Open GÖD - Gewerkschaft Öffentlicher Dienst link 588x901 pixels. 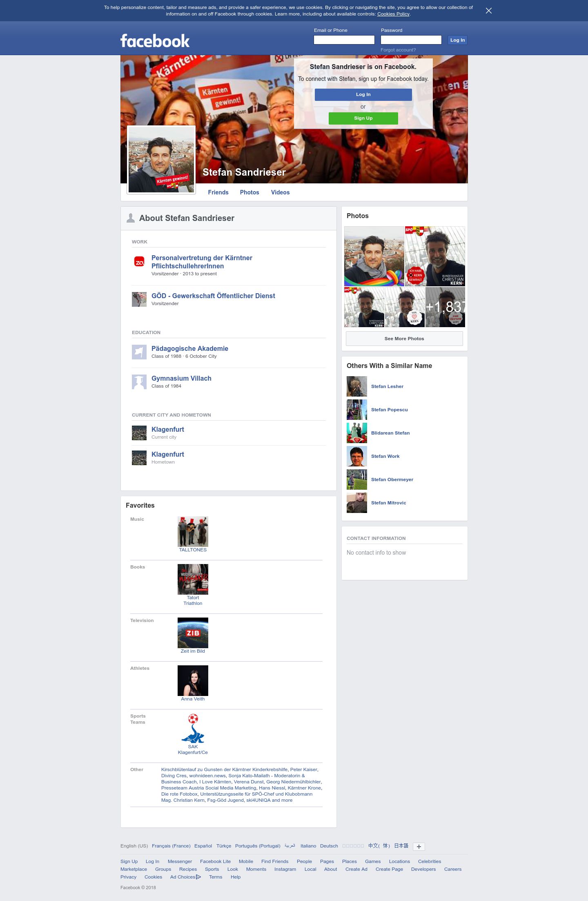pyautogui.click(x=213, y=296)
